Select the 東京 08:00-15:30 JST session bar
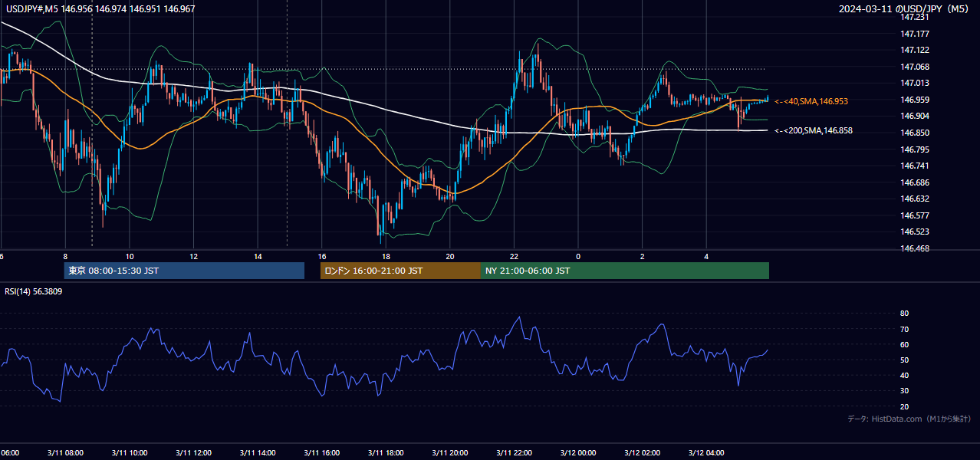Viewport: 980px width, 460px height. 184,271
